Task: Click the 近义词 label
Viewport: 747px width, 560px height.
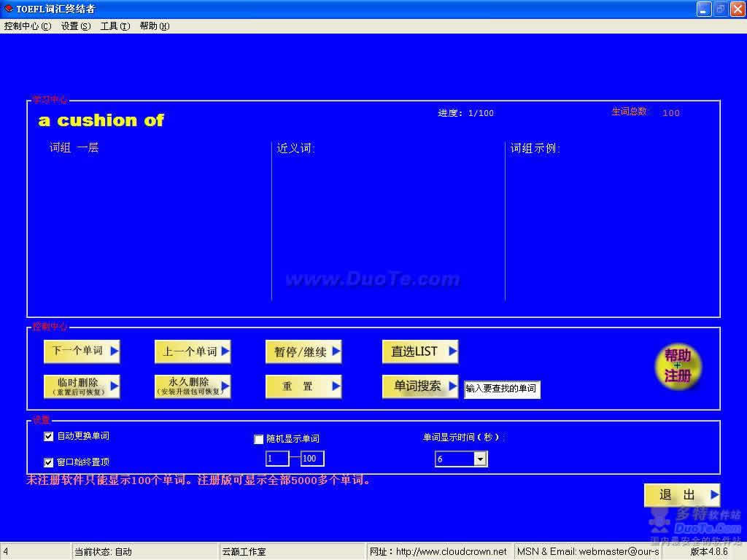Action: 295,148
